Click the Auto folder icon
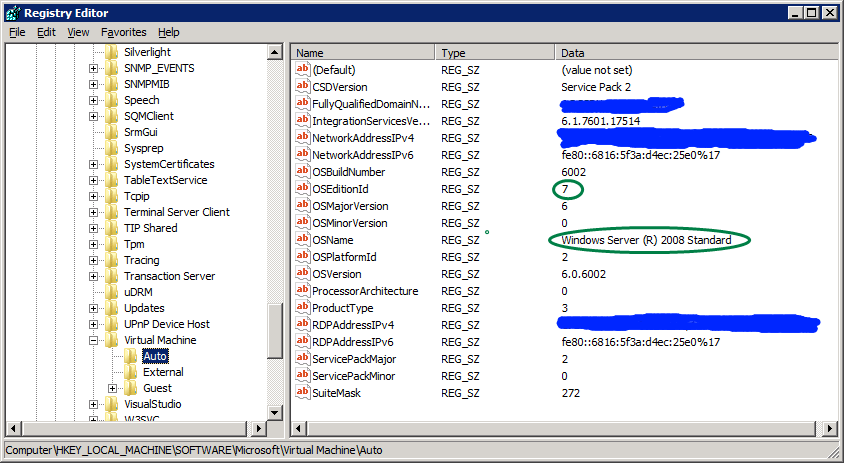Screen dimensions: 844x463 coord(130,356)
